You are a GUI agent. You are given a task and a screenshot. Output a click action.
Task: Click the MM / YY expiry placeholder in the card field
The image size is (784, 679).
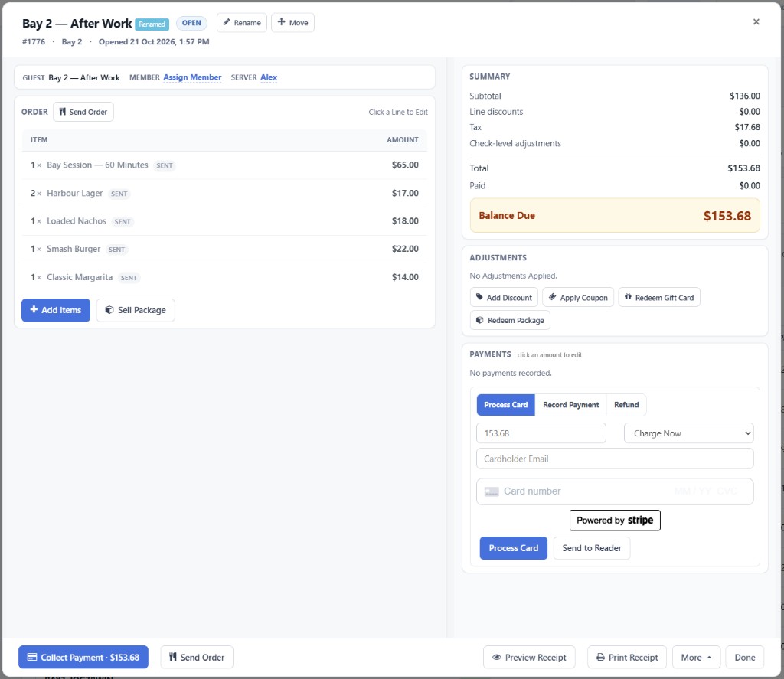(x=692, y=491)
